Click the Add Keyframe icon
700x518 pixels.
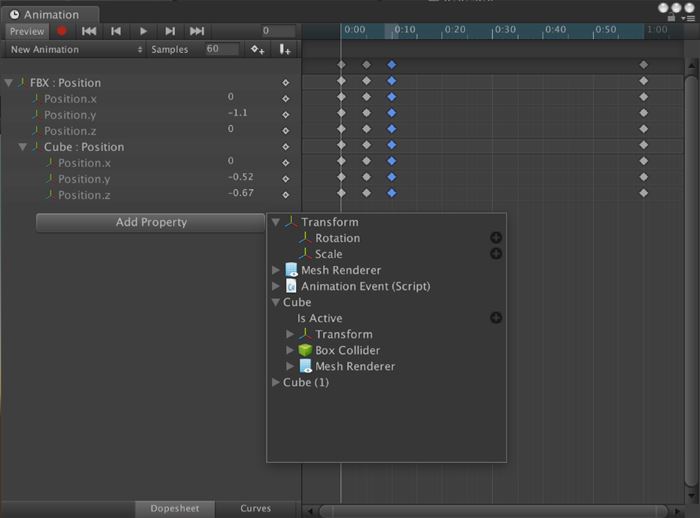[258, 49]
